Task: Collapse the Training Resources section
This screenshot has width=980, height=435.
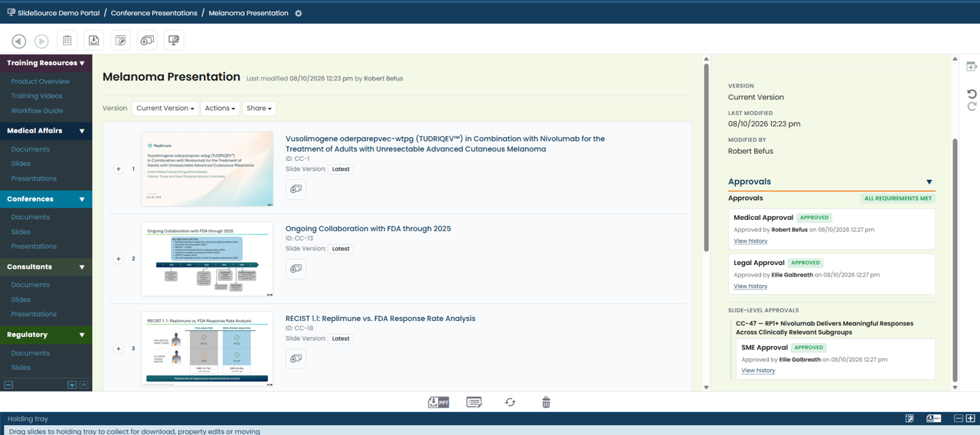Action: pyautogui.click(x=82, y=63)
